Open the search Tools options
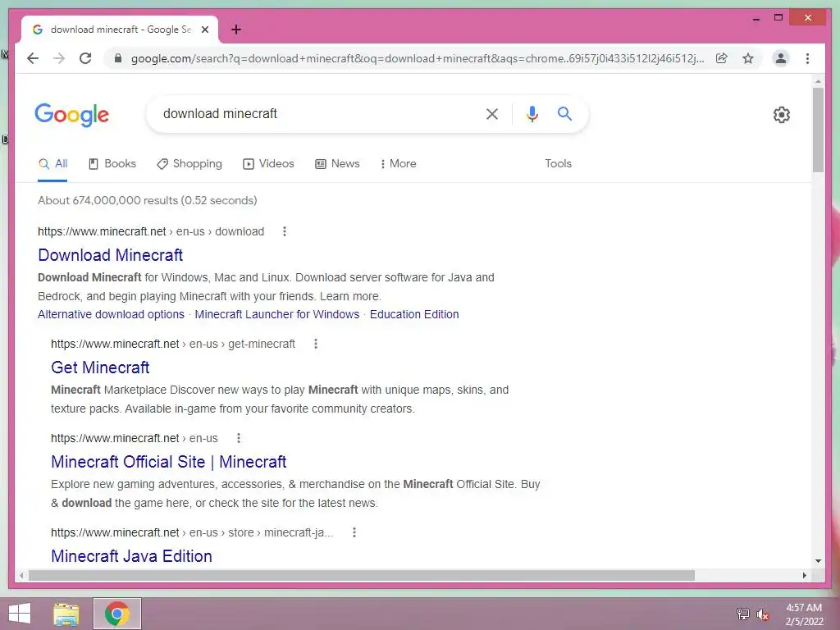This screenshot has width=840, height=630. (558, 164)
